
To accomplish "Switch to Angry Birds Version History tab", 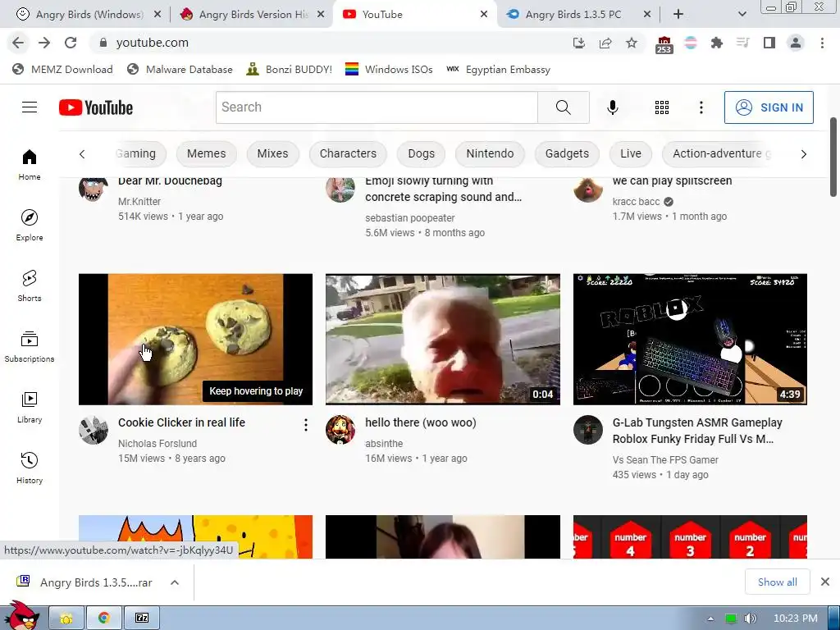I will [x=252, y=15].
